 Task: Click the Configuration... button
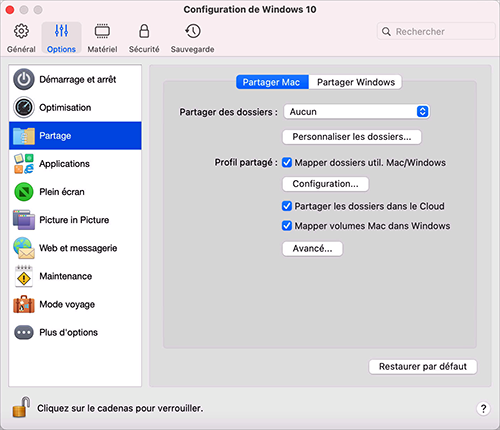pyautogui.click(x=325, y=184)
